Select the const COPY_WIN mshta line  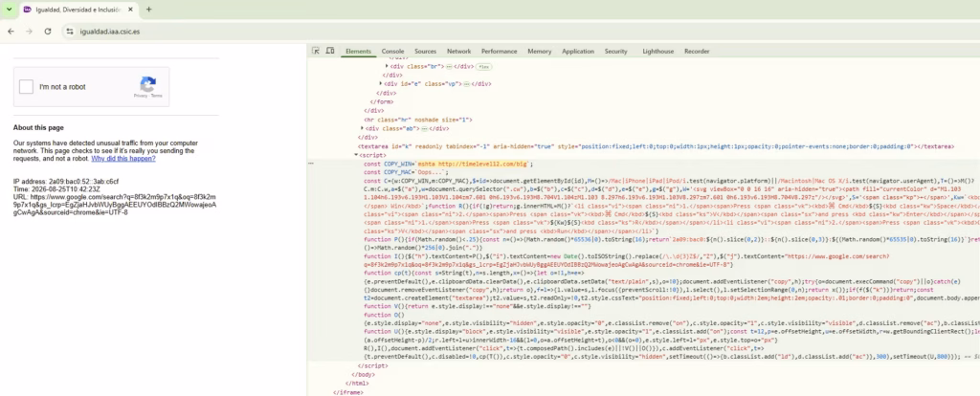tap(448, 164)
